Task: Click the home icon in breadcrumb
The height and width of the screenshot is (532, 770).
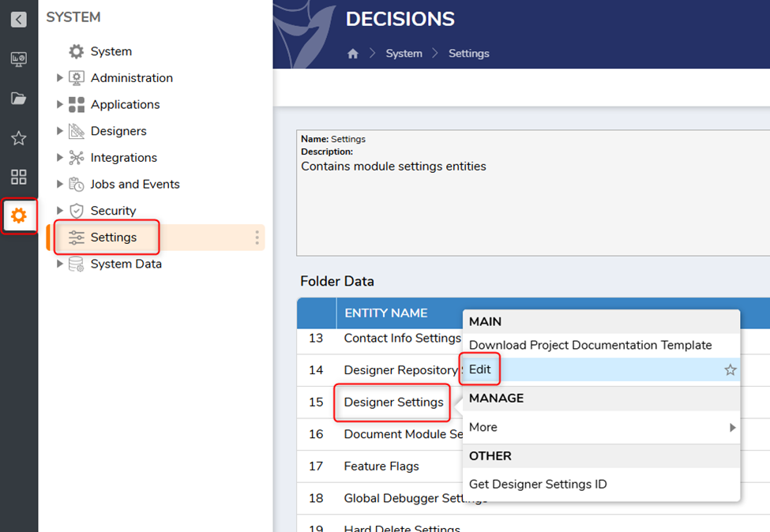Action: (352, 54)
